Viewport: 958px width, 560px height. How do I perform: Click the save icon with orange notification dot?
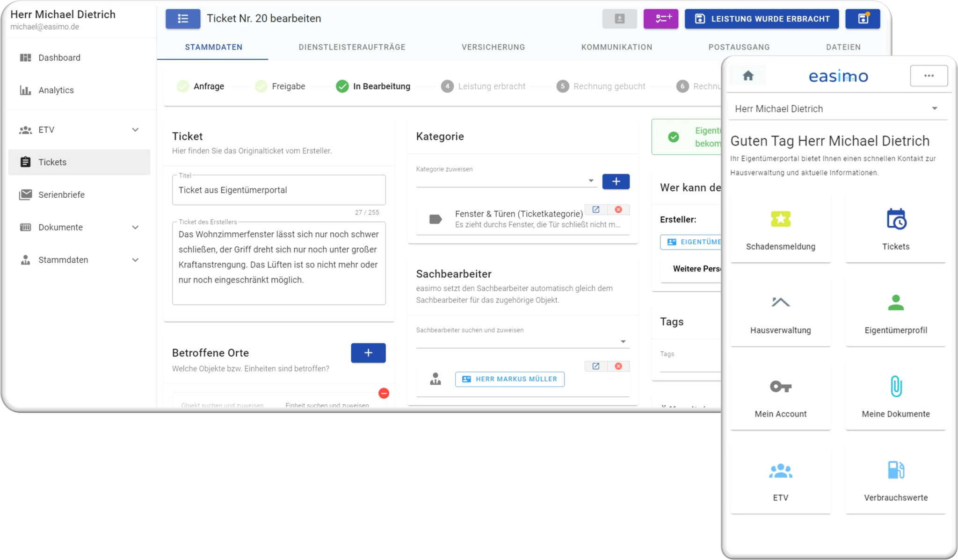(x=863, y=19)
